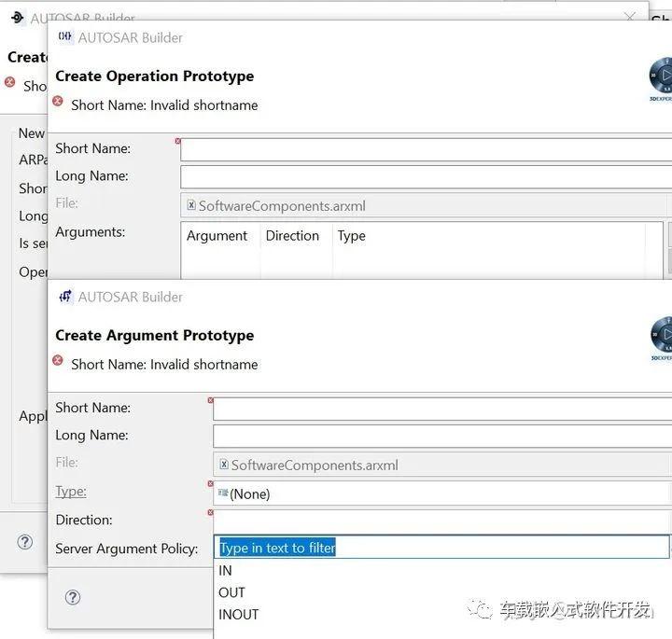Screen dimensions: 672x639
Task: Choose INOUT from the direction list
Action: 238,614
